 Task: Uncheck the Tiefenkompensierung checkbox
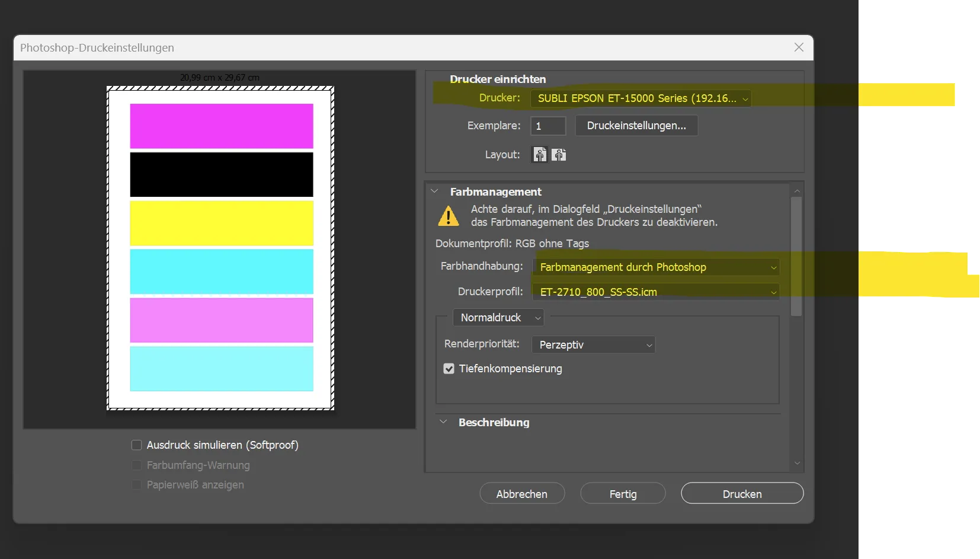(449, 369)
